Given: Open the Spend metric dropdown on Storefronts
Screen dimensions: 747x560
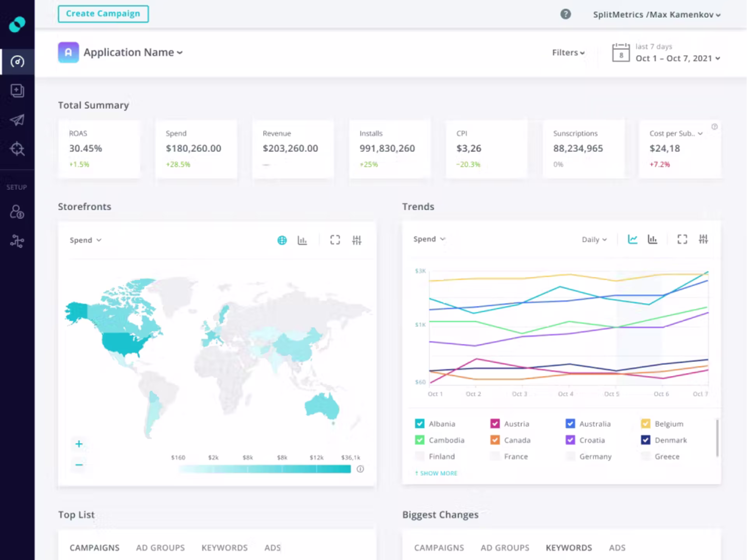Looking at the screenshot, I should [85, 240].
